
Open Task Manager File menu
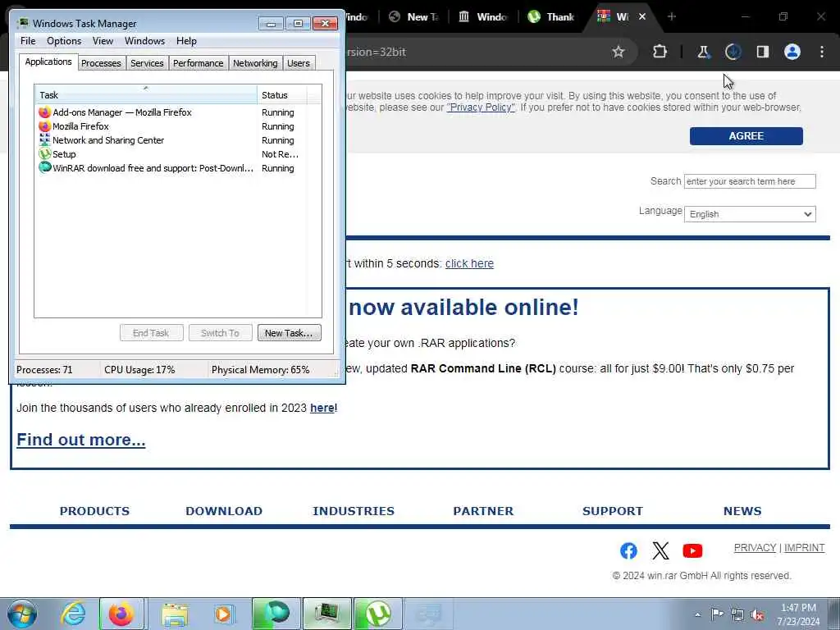(x=28, y=41)
